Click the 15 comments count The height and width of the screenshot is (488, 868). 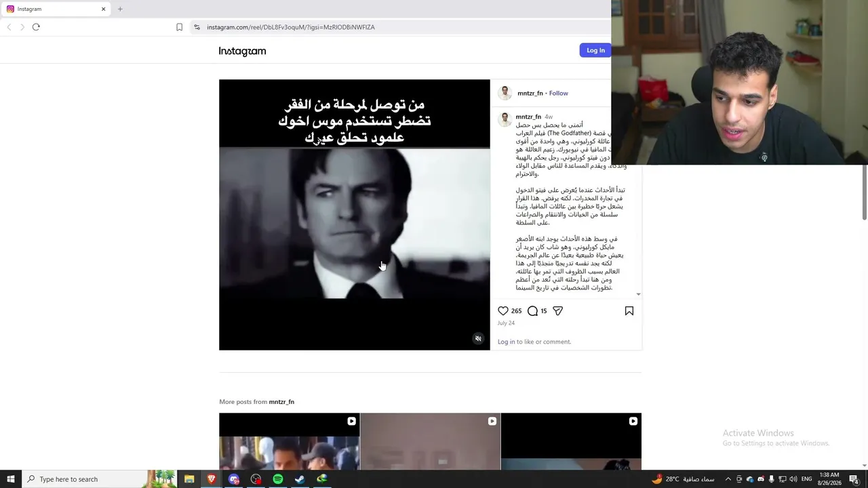pos(544,311)
